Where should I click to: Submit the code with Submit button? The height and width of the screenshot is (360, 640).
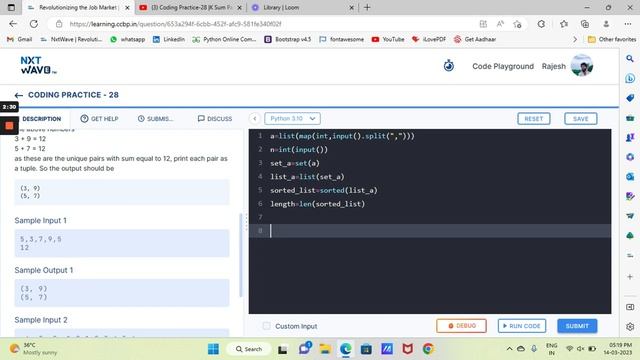[577, 326]
